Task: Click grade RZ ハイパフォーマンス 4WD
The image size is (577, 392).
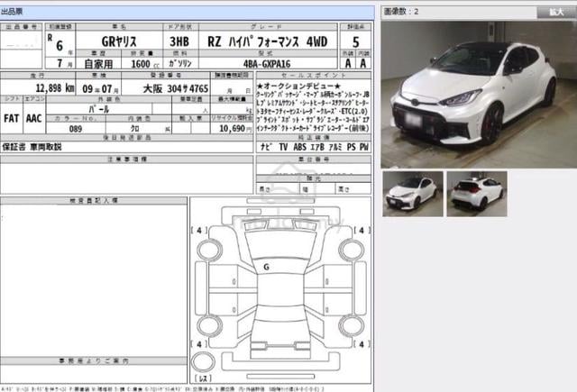Action: pos(268,41)
